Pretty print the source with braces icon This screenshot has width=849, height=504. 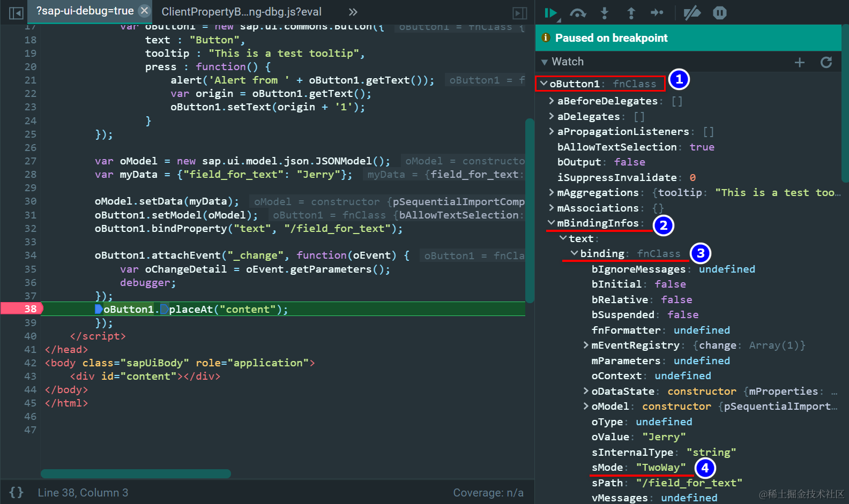[17, 492]
